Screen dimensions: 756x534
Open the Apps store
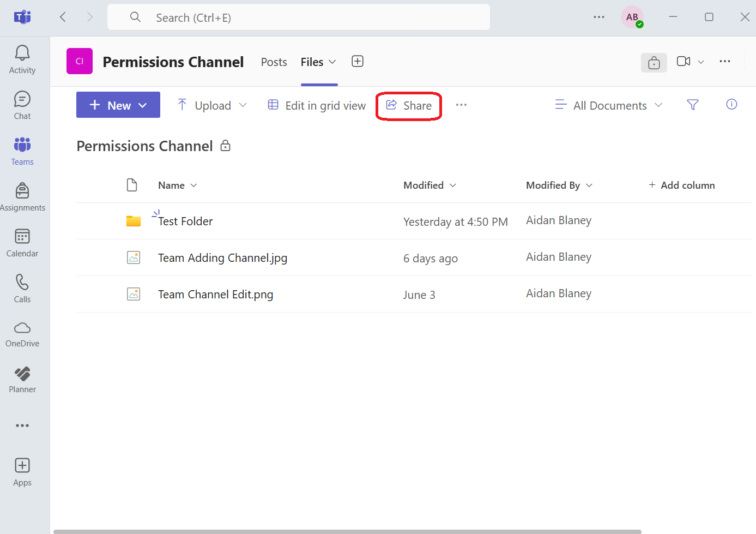(x=22, y=472)
